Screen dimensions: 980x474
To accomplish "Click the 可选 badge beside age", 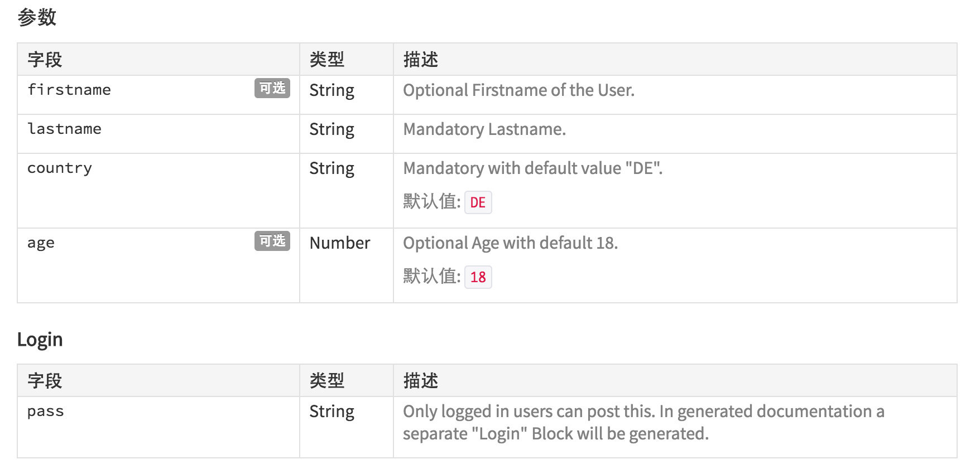I will [272, 241].
